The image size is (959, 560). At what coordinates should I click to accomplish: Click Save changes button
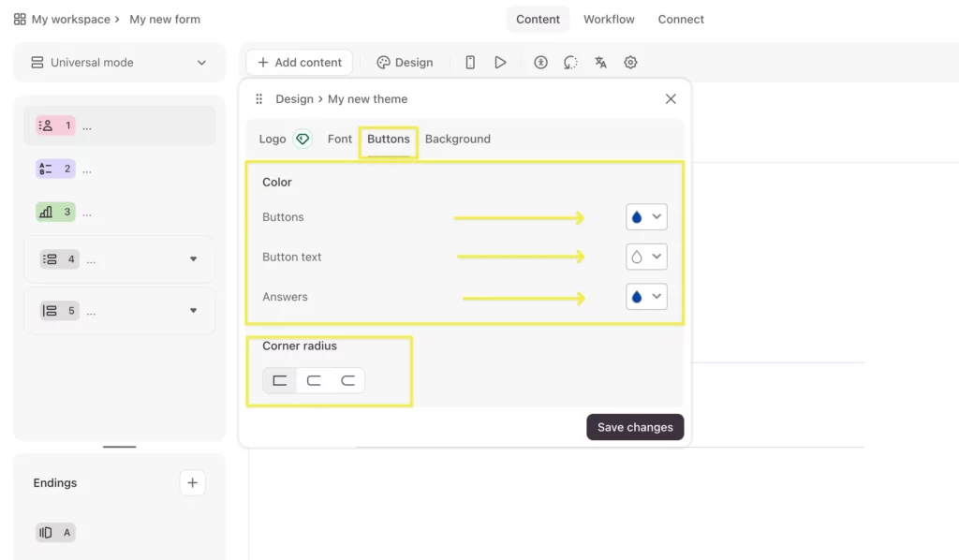pos(635,427)
